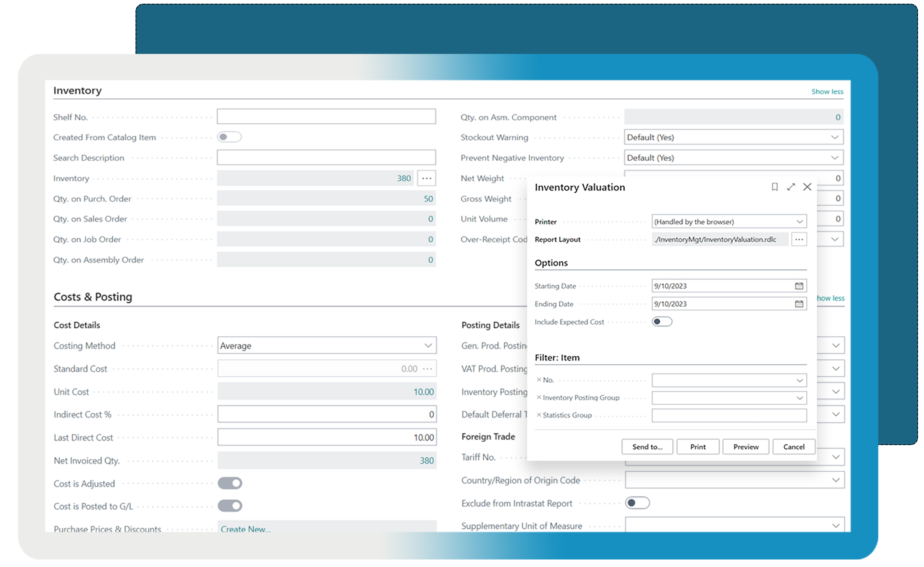This screenshot has height=567, width=924.
Task: Open Inventory field ellipsis lookup
Action: point(426,178)
